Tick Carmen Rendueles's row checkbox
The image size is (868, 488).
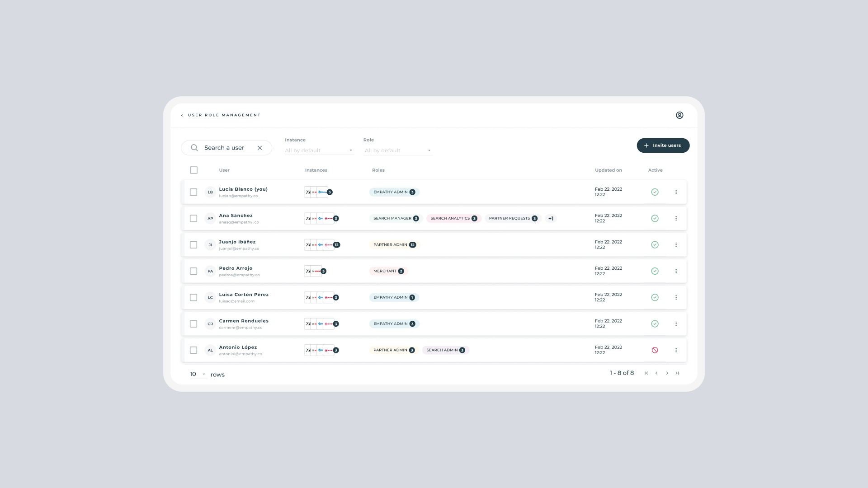pos(193,324)
